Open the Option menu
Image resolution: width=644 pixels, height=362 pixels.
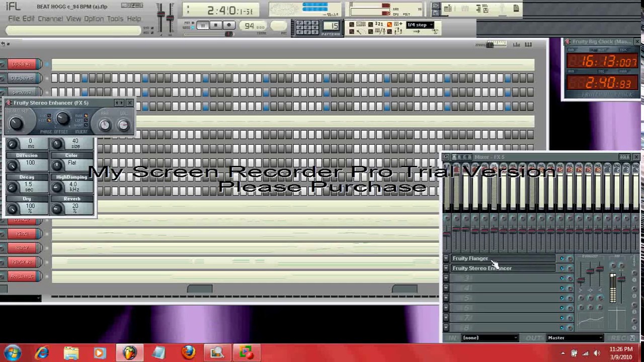click(94, 19)
